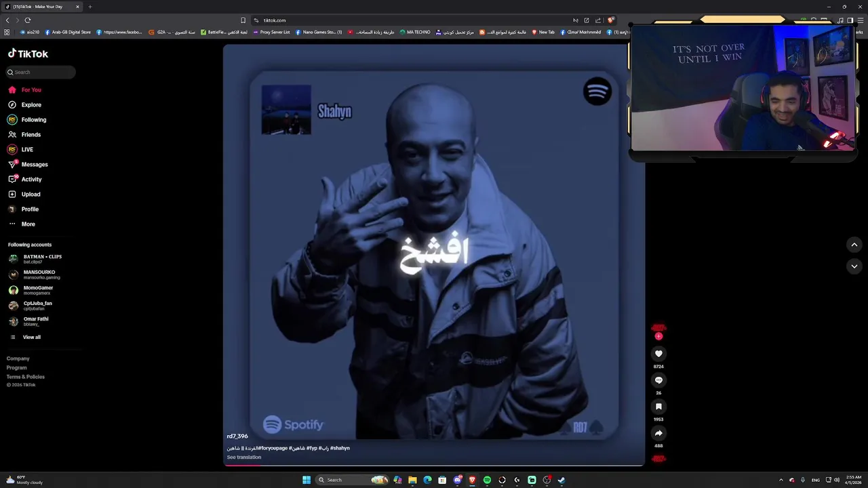Screen dimensions: 868x488
Task: Open MomoGamer followed account
Action: tap(31, 290)
